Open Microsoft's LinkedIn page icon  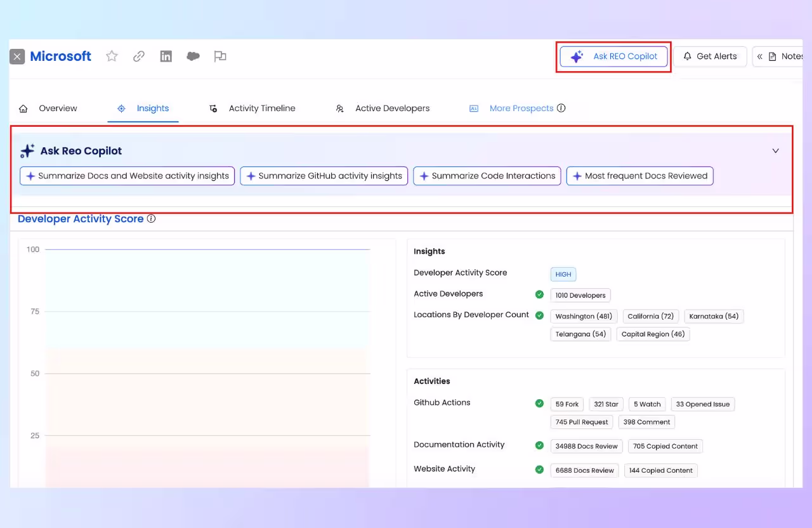(x=166, y=56)
